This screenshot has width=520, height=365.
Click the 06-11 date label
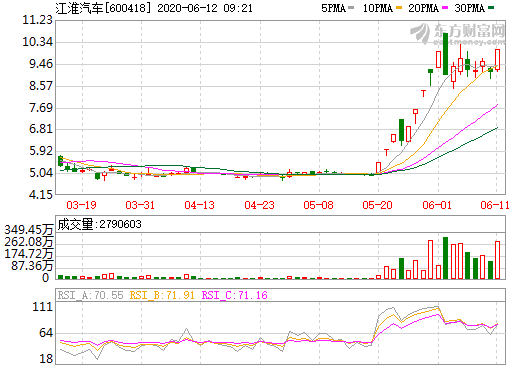pos(495,205)
